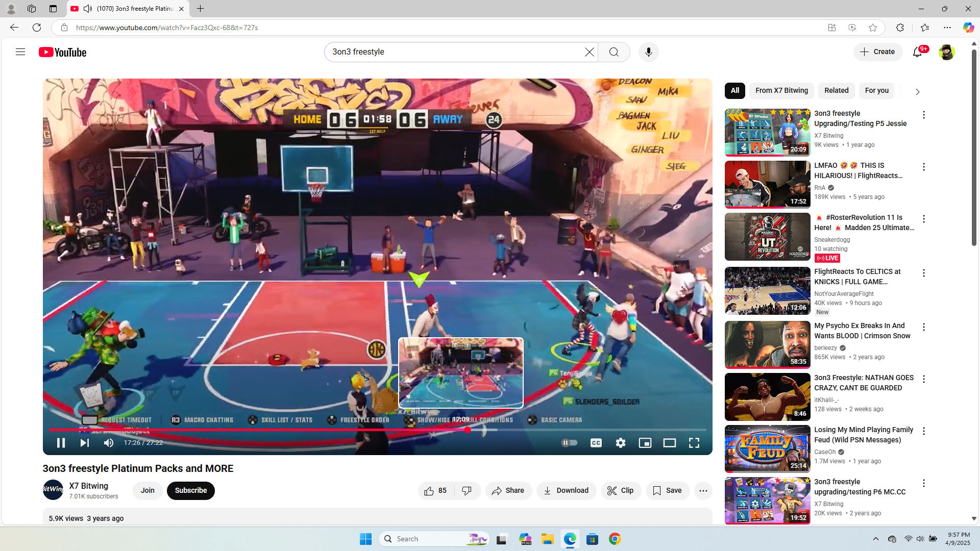Select the For you chip
This screenshot has height=551, width=980.
click(877, 91)
